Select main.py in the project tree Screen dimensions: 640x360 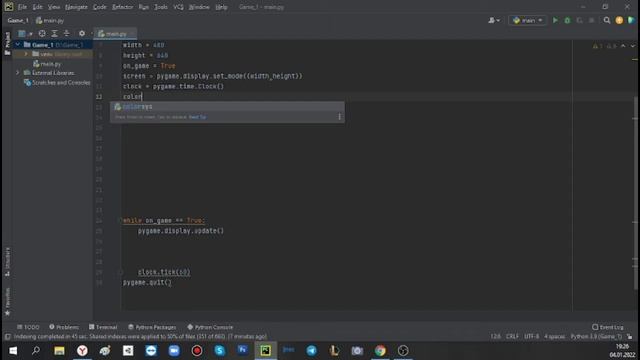click(x=47, y=64)
